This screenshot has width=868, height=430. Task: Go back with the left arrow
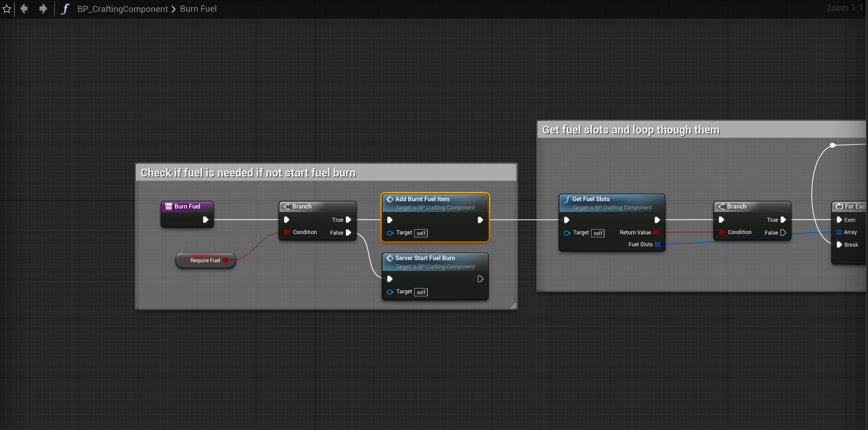[x=24, y=8]
